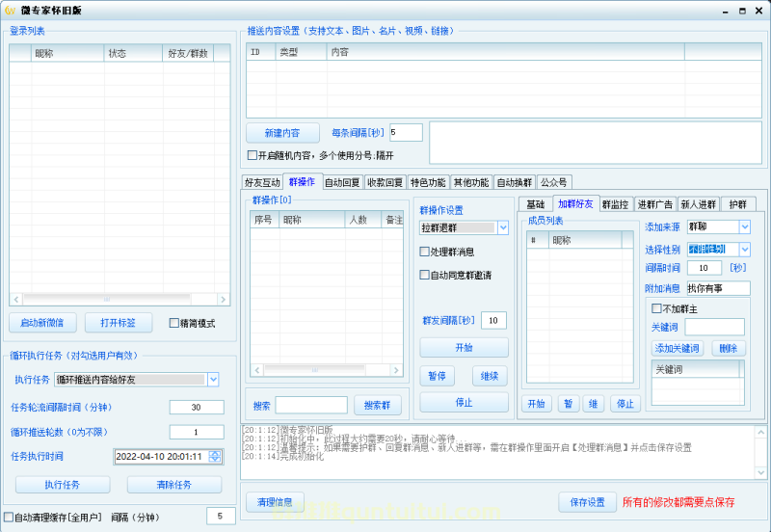The width and height of the screenshot is (771, 532).
Task: Click the 搜索 group text field
Action: [310, 405]
